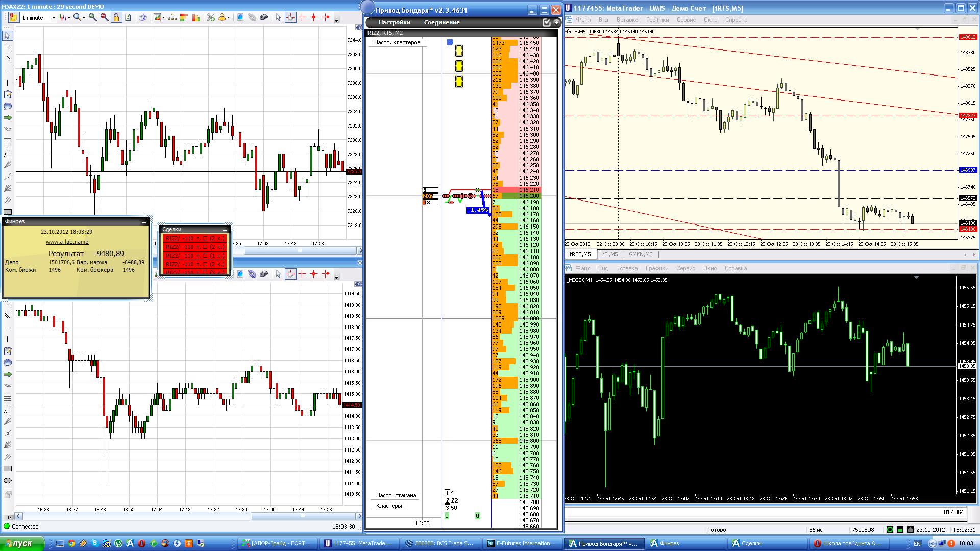Click the mouse device toolbar icon
Image resolution: width=980 pixels, height=551 pixels.
point(264,17)
